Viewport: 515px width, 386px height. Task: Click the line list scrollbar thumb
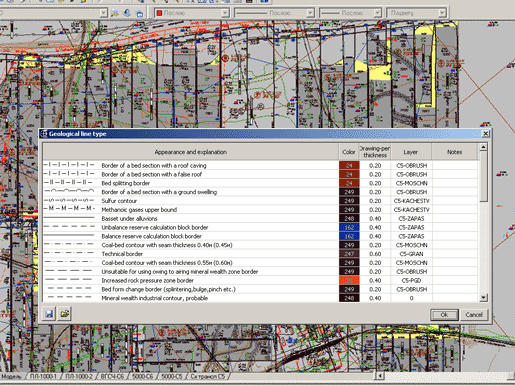click(483, 176)
